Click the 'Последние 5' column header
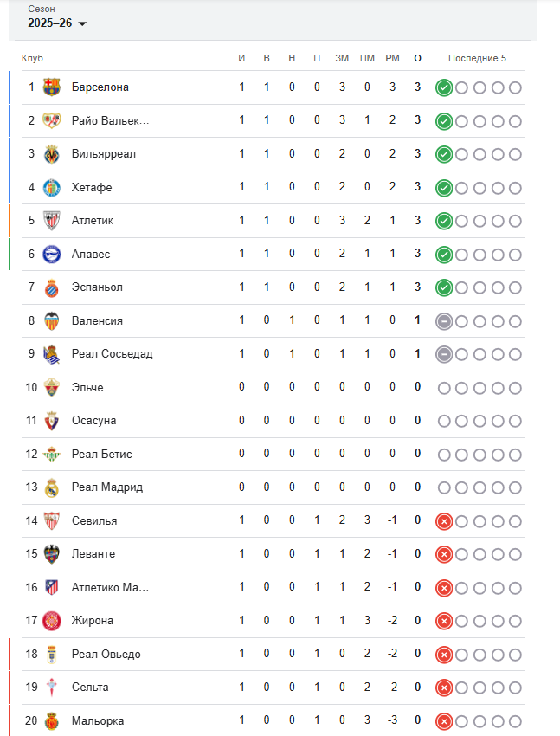560x736 pixels. [477, 58]
